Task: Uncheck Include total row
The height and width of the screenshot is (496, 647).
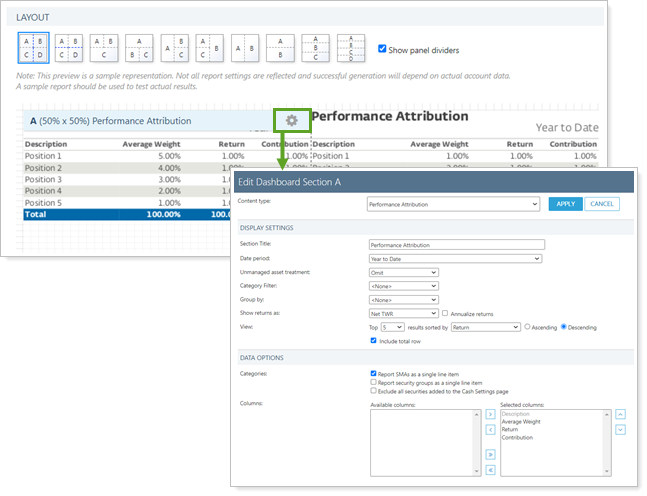Action: click(x=373, y=340)
